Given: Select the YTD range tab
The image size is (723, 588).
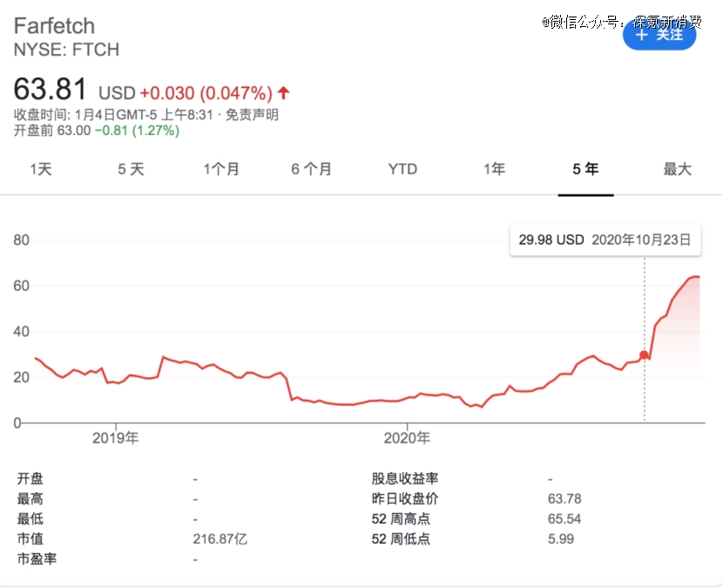Looking at the screenshot, I should pos(402,169).
